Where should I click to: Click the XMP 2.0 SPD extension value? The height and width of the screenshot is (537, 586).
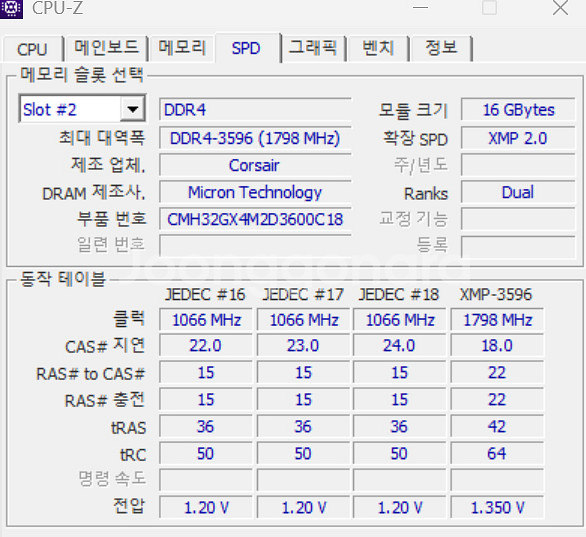[x=518, y=138]
